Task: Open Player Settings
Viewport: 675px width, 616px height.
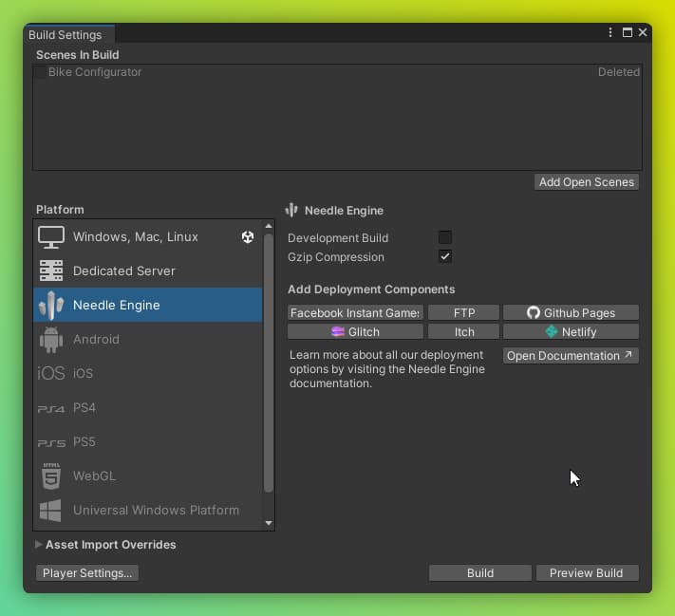Action: click(87, 573)
